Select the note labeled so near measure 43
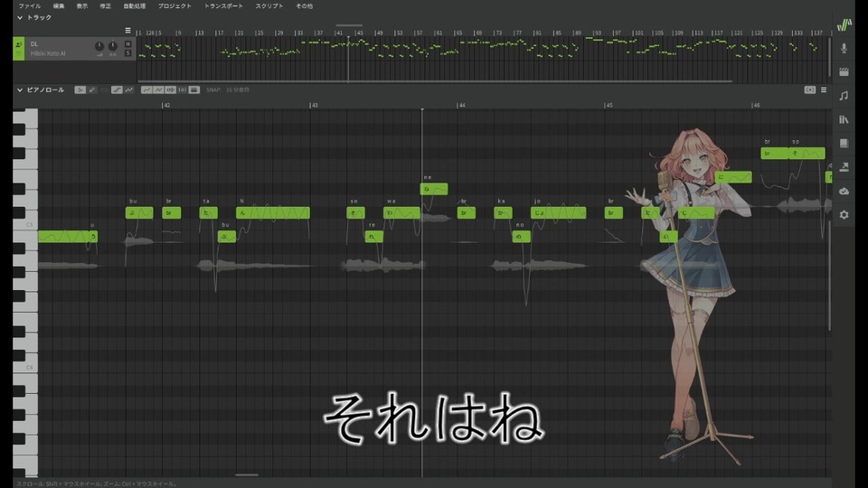 click(x=355, y=212)
